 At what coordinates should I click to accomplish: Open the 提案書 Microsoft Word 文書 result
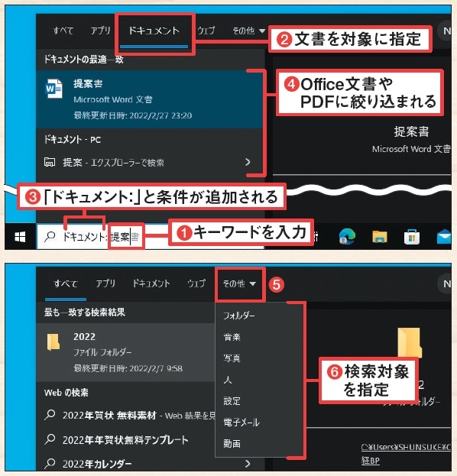tap(149, 99)
